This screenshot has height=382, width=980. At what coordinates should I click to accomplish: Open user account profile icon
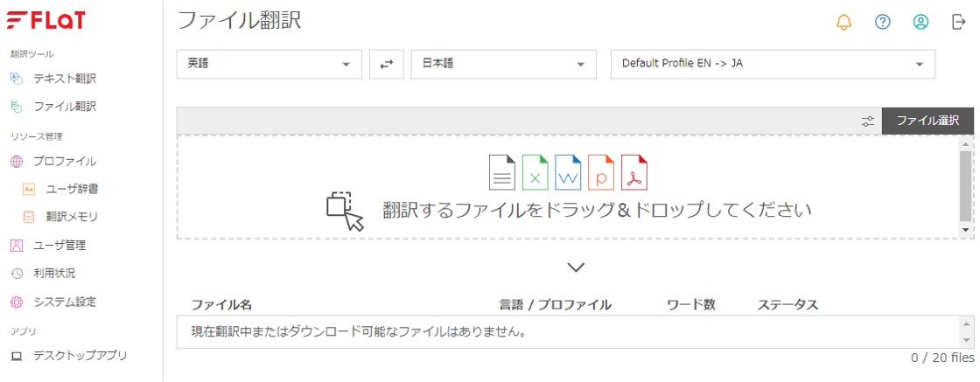(920, 23)
